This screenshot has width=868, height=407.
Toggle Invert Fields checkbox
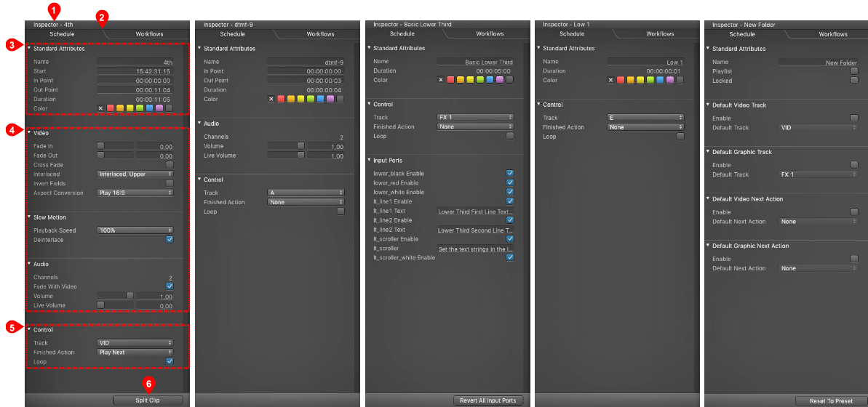point(170,183)
